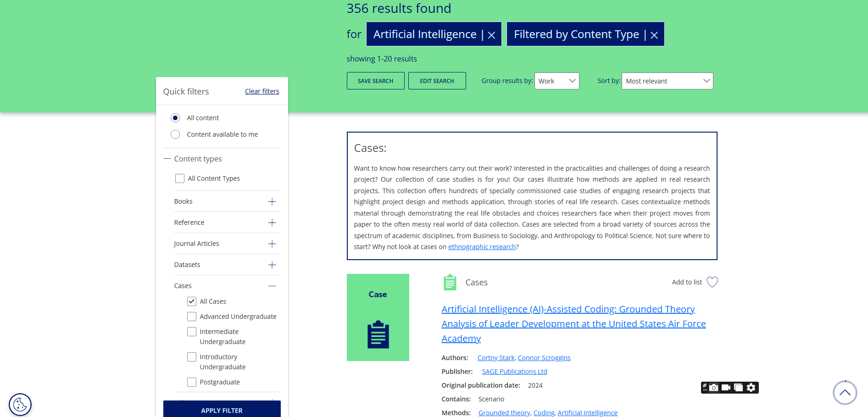
Task: Remove the Artificial Intelligence search term
Action: pos(491,35)
